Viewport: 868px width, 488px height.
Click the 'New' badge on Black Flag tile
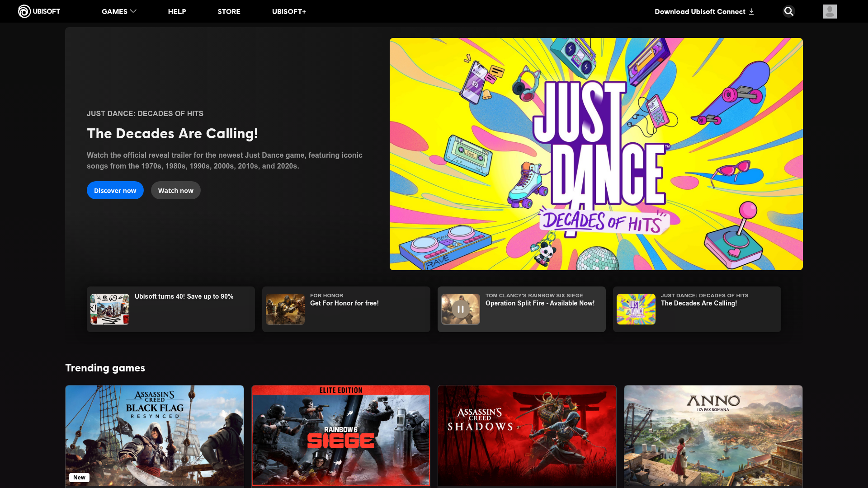point(79,478)
